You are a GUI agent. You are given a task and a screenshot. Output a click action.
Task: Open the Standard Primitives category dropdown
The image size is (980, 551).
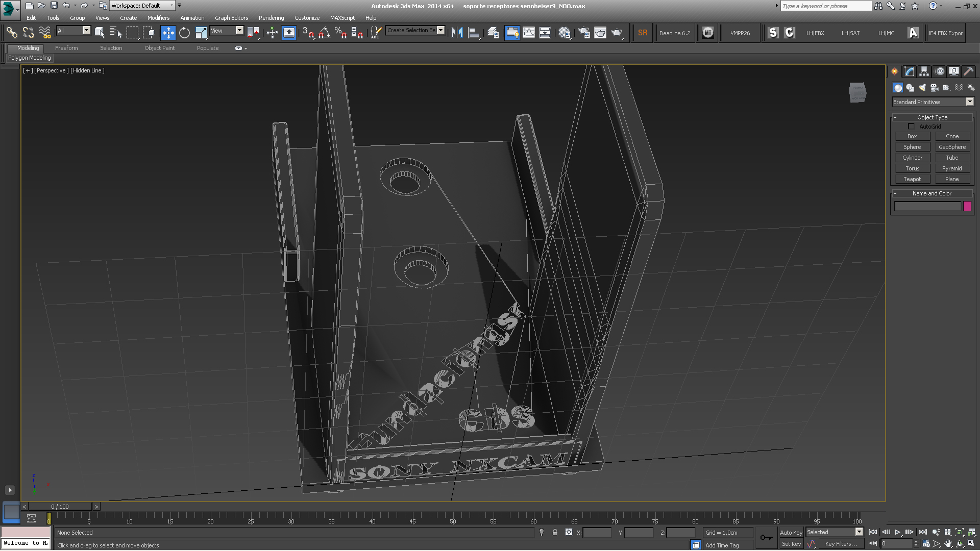933,102
